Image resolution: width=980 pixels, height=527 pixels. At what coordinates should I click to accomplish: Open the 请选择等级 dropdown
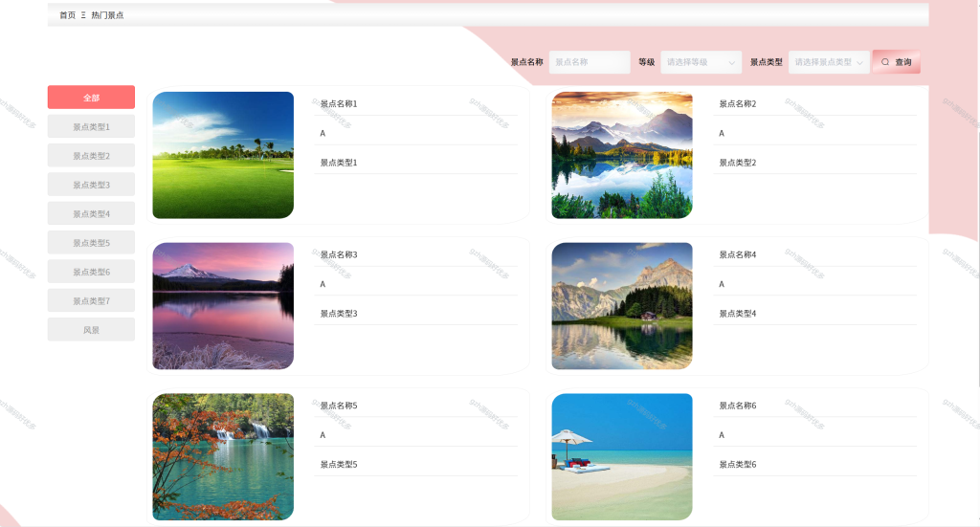[702, 62]
